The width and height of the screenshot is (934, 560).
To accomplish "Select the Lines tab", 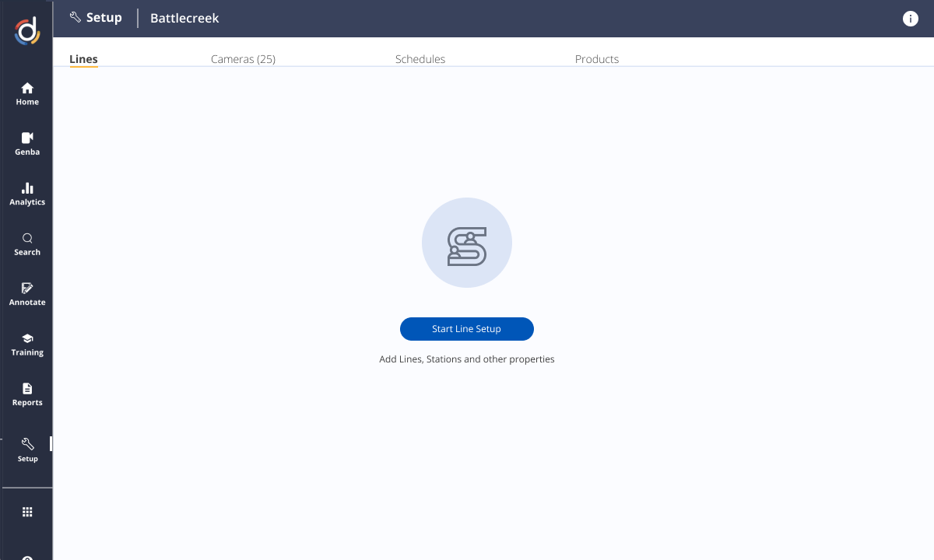I will pos(83,59).
